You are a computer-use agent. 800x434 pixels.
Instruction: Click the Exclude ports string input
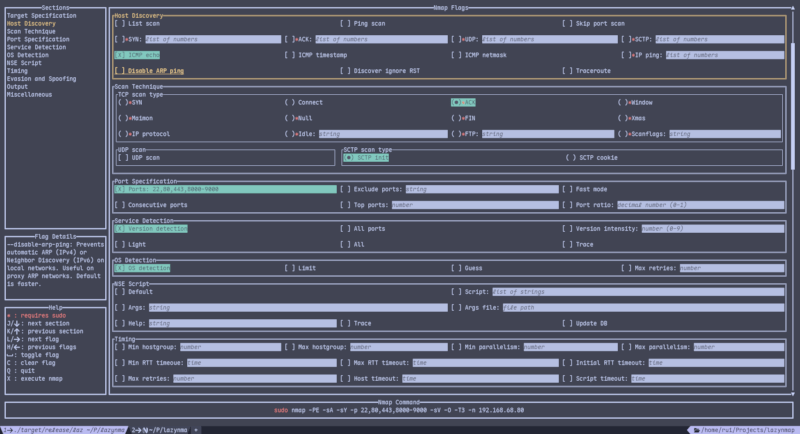pos(482,189)
